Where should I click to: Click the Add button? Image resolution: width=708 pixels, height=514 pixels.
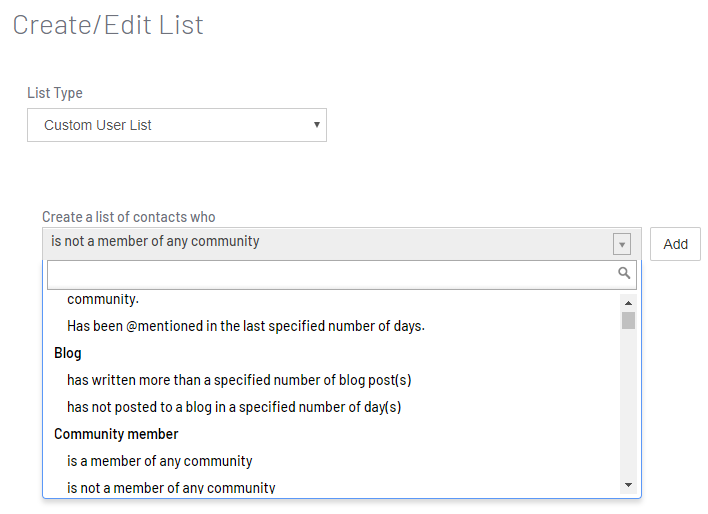[675, 244]
